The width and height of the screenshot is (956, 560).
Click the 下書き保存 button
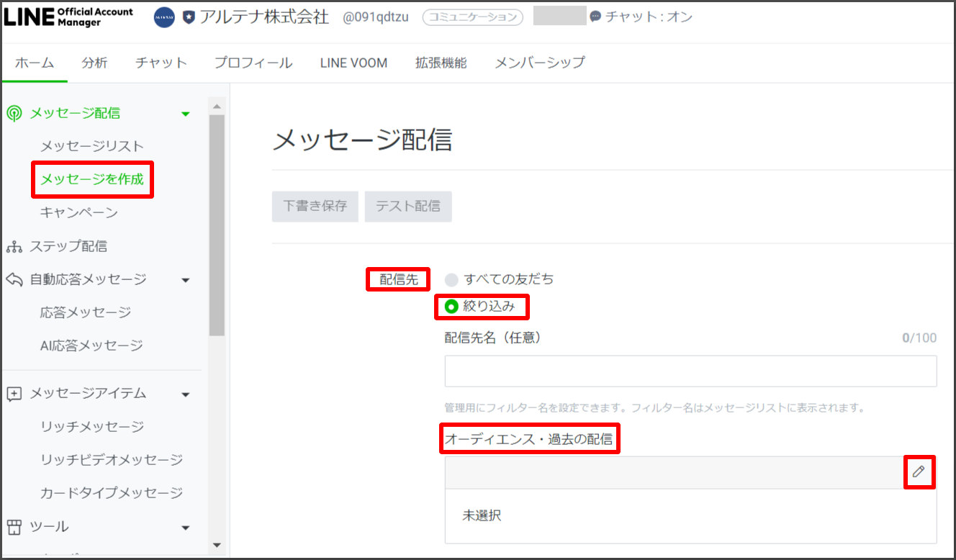pos(315,207)
